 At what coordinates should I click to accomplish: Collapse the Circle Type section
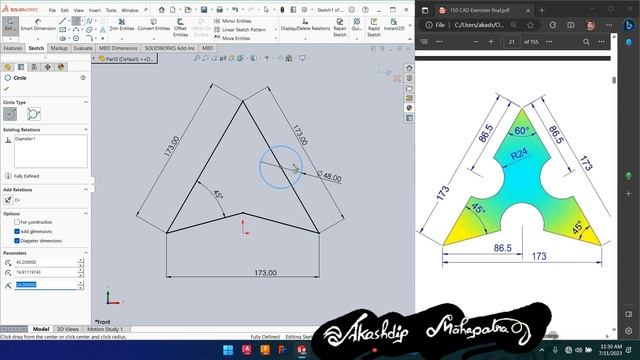[x=86, y=102]
